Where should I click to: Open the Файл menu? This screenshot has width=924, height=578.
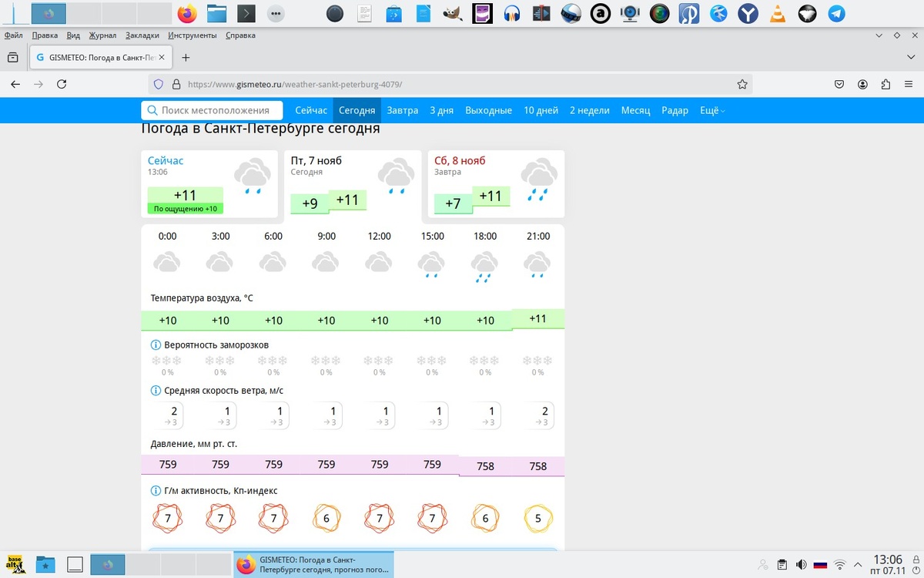[x=13, y=35]
